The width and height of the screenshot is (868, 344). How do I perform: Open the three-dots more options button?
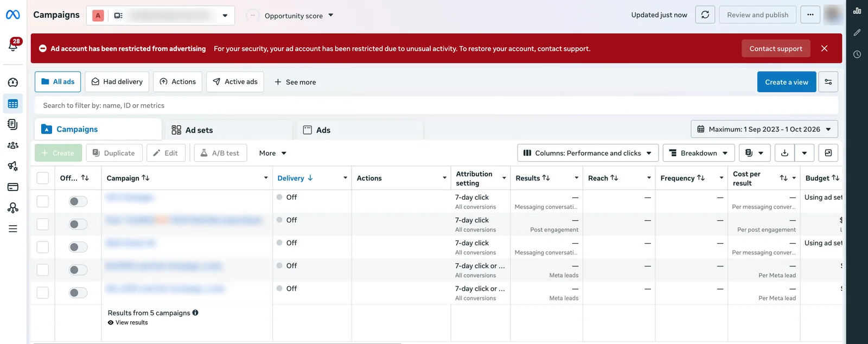[810, 15]
